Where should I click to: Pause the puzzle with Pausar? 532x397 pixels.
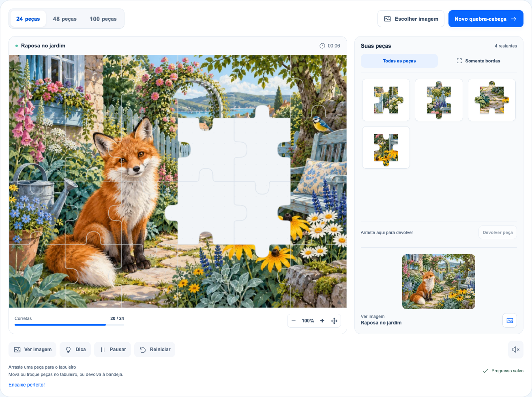[113, 350]
